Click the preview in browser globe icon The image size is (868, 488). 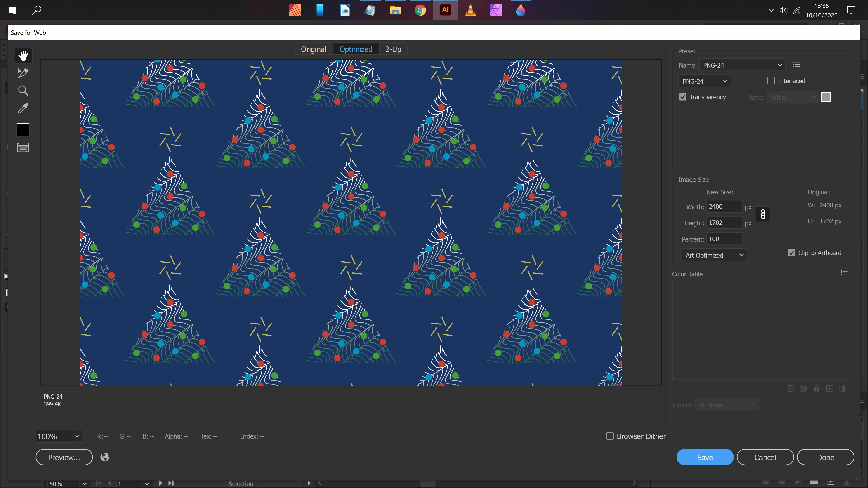coord(105,457)
